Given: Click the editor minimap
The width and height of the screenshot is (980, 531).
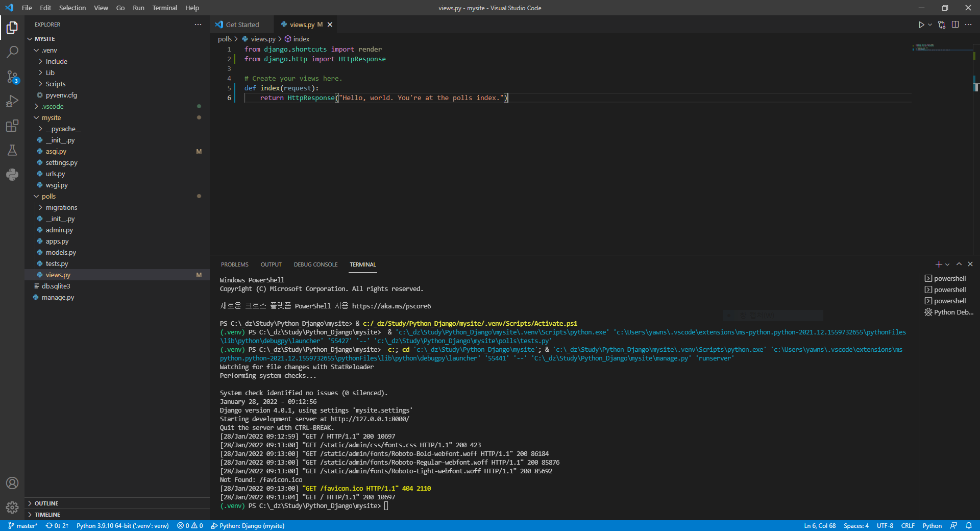Looking at the screenshot, I should tap(942, 148).
